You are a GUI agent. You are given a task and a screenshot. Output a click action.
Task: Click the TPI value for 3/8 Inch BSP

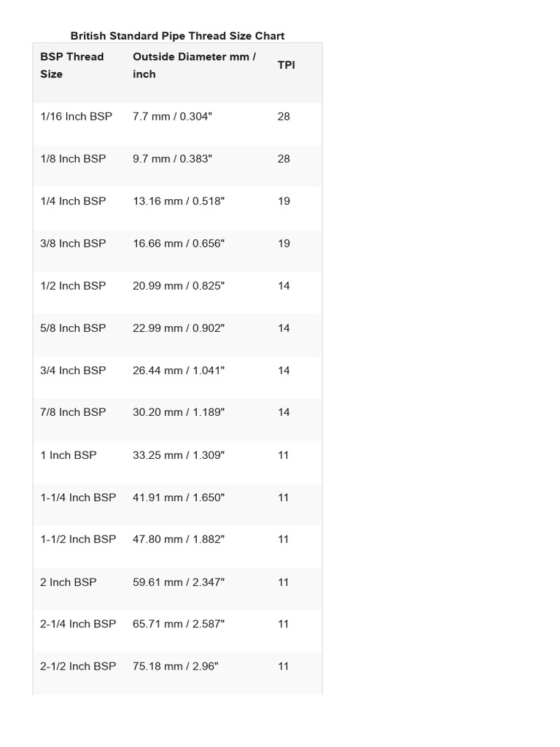point(284,243)
